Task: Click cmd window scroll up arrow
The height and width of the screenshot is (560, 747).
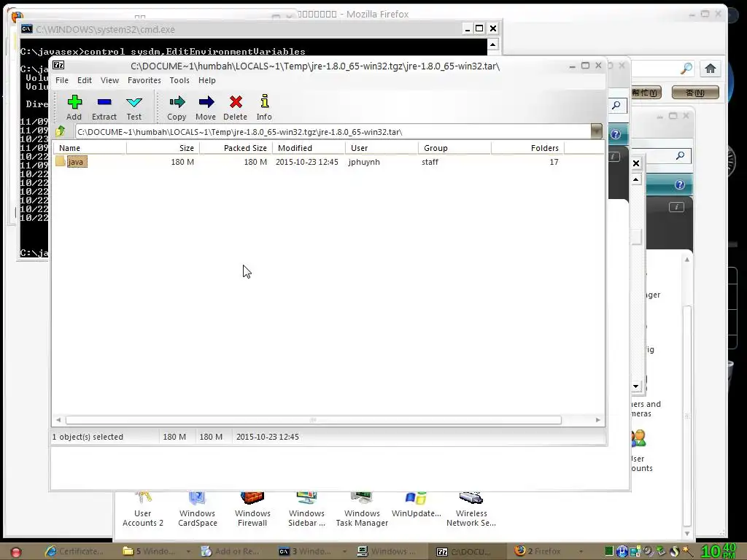Action: 492,44
